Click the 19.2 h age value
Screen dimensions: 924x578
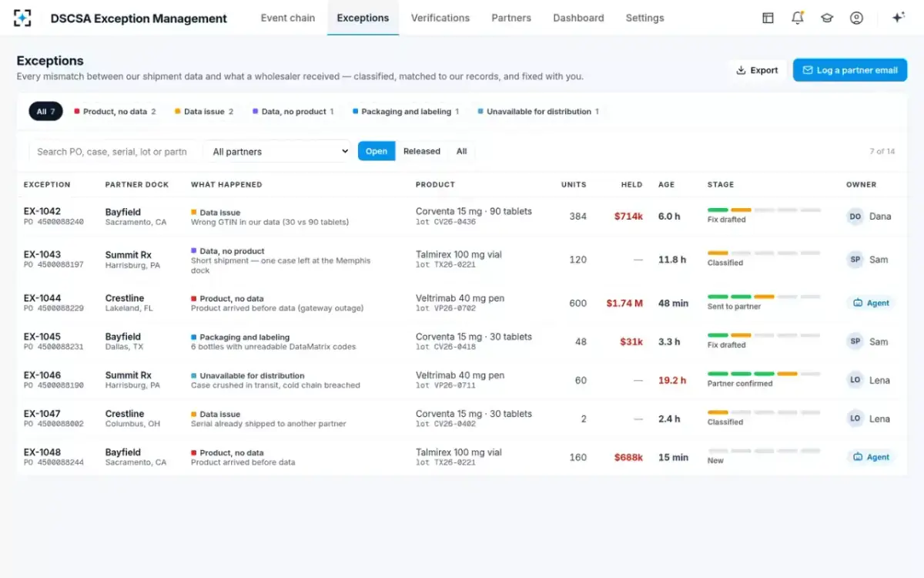[x=672, y=380]
